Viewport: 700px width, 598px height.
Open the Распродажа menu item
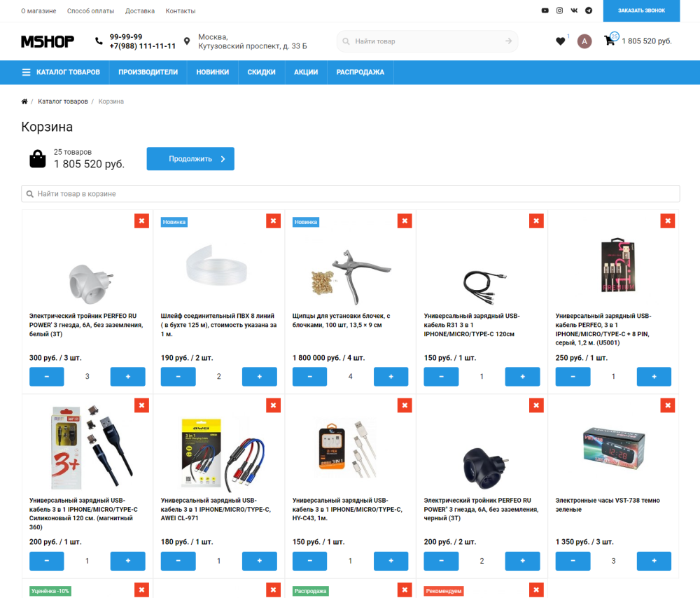point(360,72)
